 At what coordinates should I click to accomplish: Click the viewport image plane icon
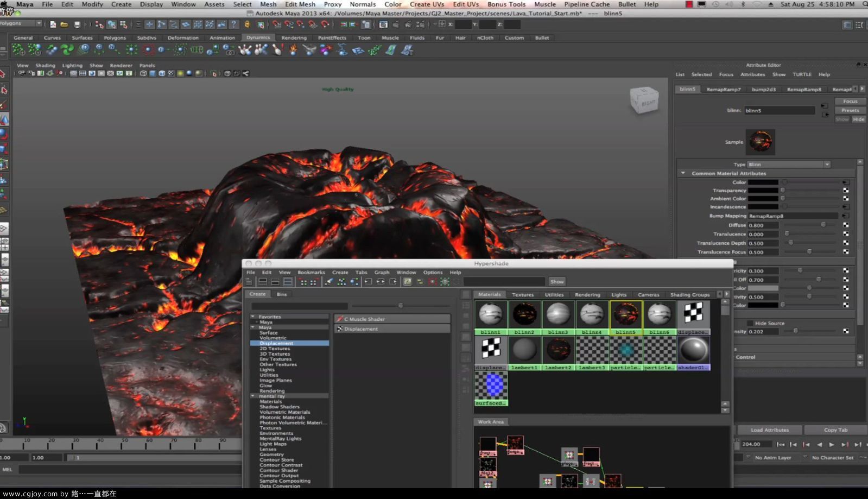[50, 73]
